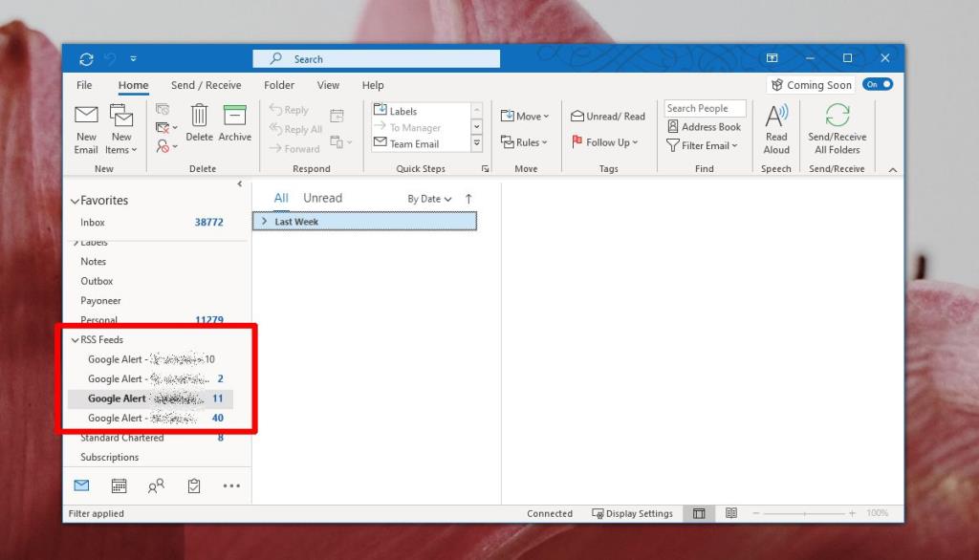Screen dimensions: 979x560
Task: Open the By Date sort dropdown
Action: pos(428,198)
